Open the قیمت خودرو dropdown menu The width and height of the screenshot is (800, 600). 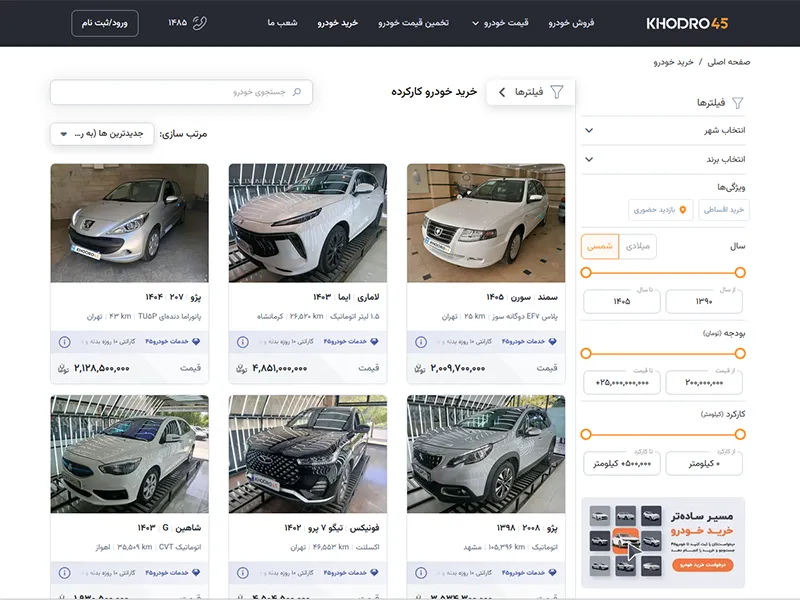tap(500, 23)
